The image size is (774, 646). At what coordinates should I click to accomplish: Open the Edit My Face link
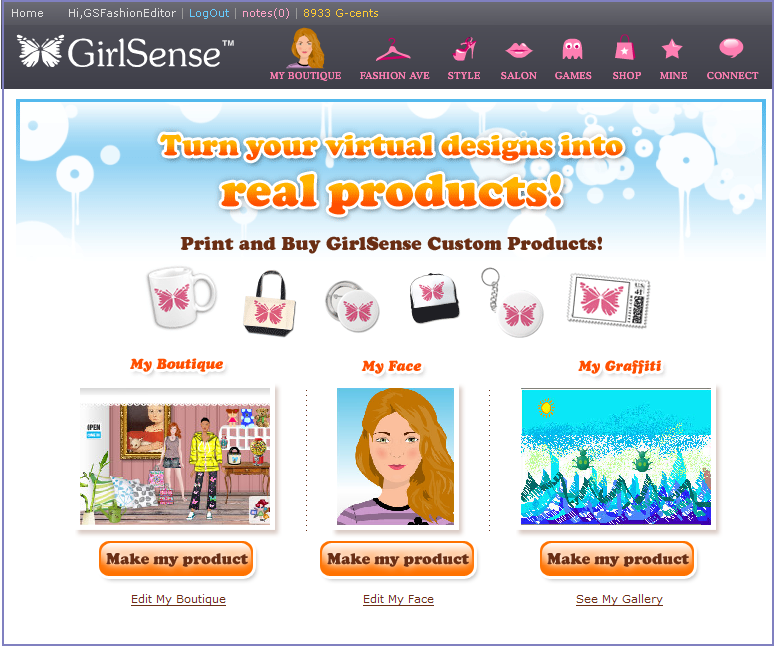click(398, 599)
